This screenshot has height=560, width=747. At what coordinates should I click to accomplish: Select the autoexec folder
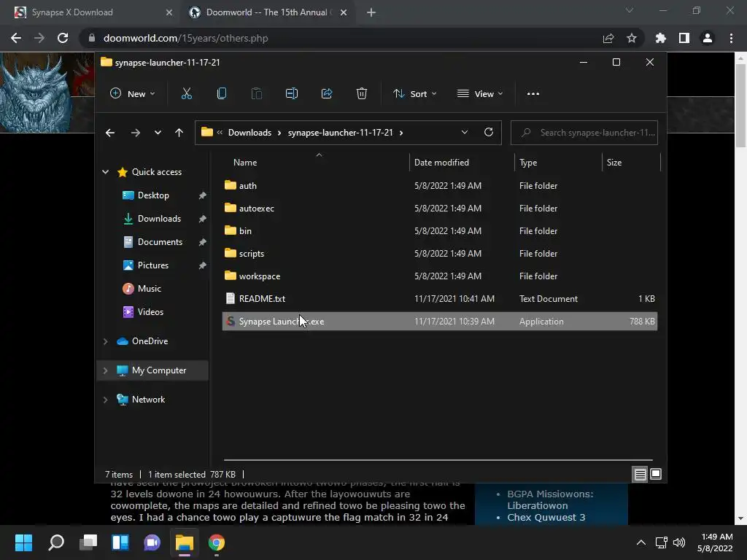coord(439,208)
